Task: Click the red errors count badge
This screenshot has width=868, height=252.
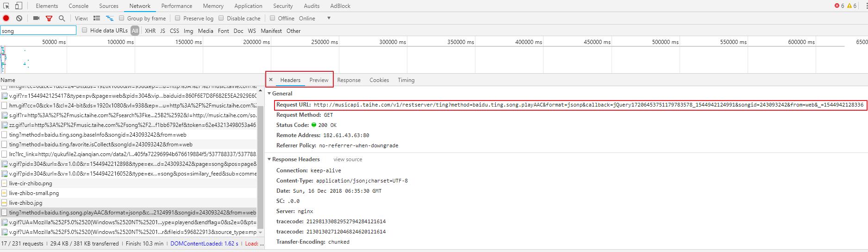Action: [839, 6]
